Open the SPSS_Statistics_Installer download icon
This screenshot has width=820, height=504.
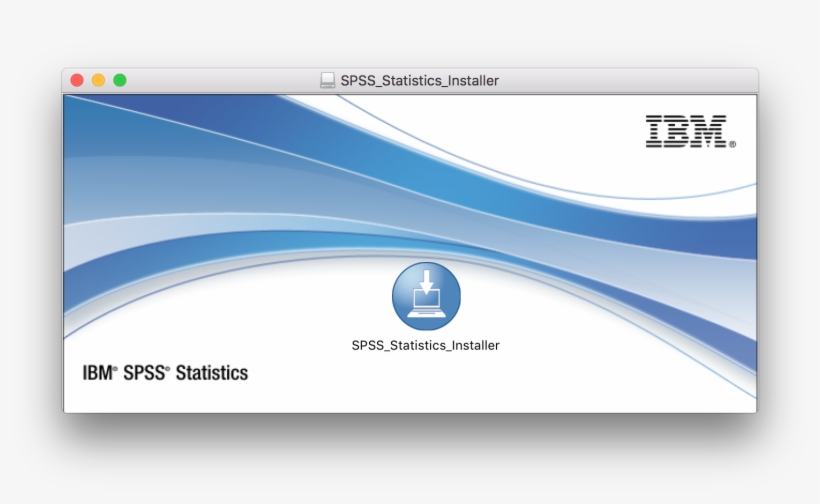pyautogui.click(x=426, y=296)
